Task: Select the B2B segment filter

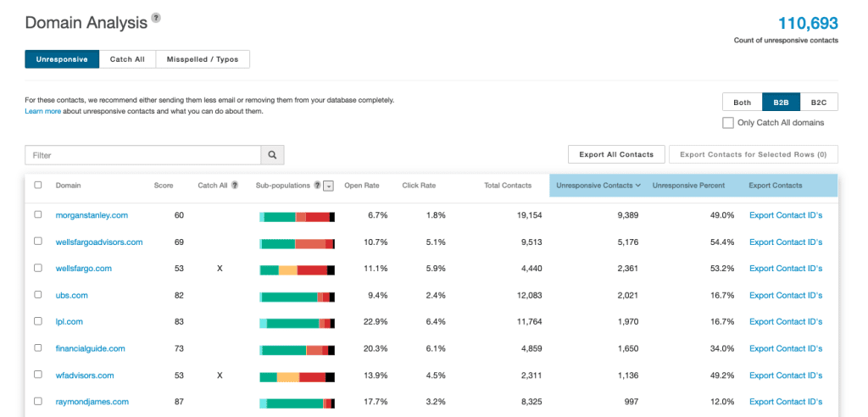Action: point(781,102)
